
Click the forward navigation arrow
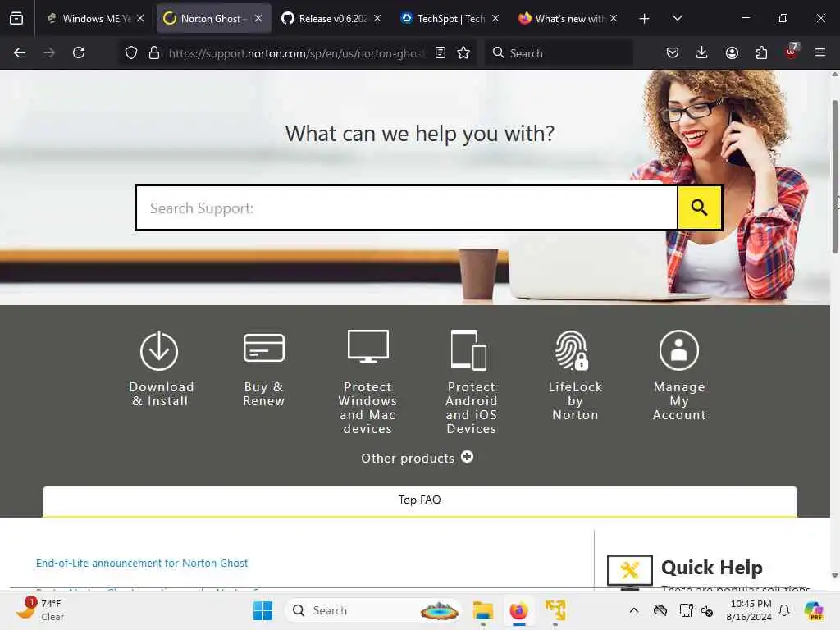click(x=49, y=52)
